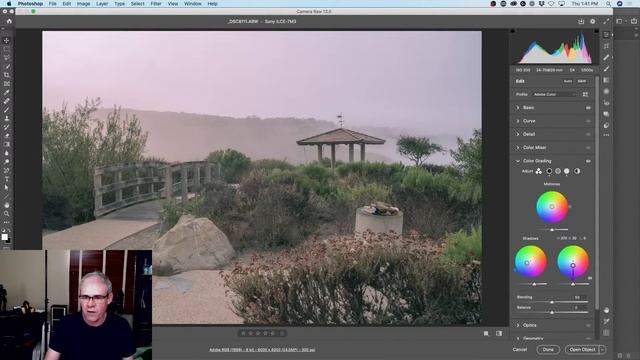Select the Eyedropper tool in left toolbar
The width and height of the screenshot is (640, 360).
(7, 92)
